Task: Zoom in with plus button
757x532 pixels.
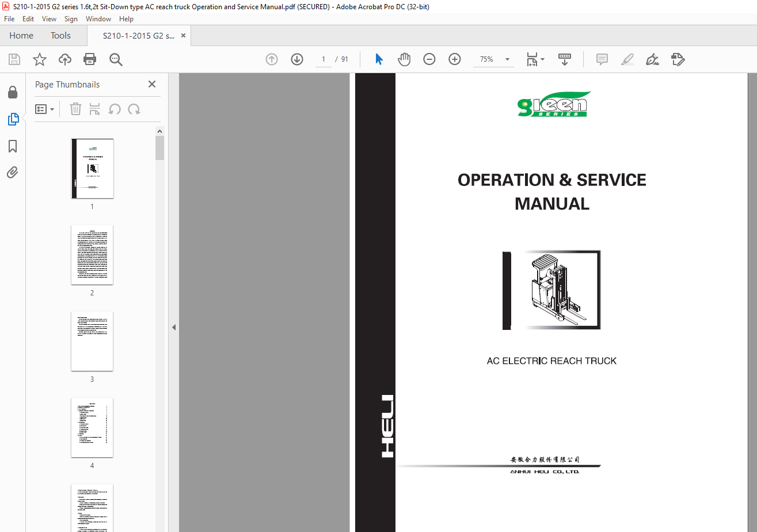Action: click(455, 59)
